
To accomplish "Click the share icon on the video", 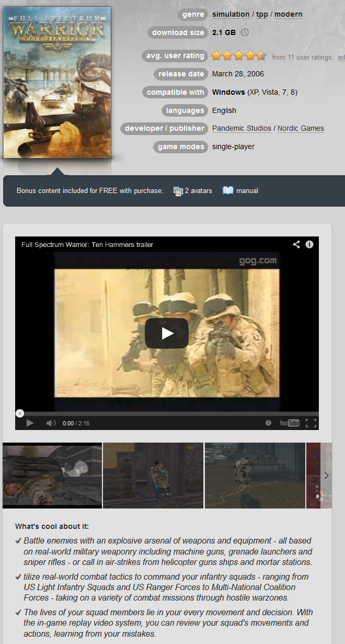I will [x=296, y=244].
